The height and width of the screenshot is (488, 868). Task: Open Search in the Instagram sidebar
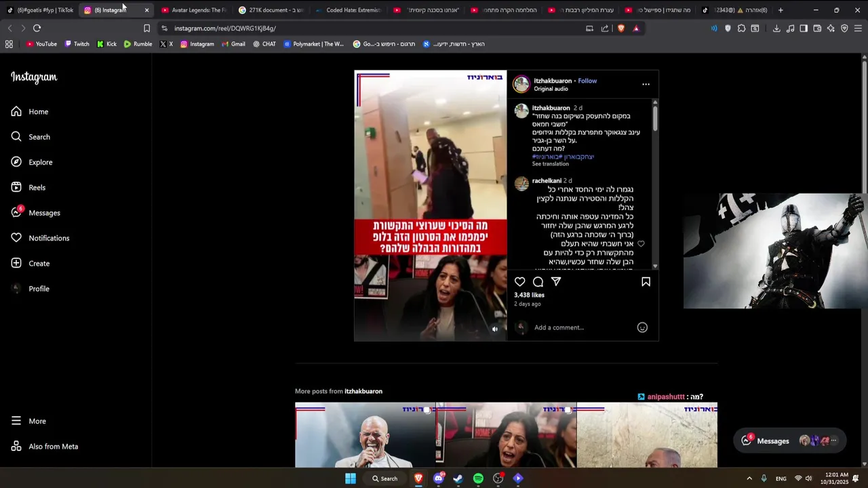click(x=31, y=137)
